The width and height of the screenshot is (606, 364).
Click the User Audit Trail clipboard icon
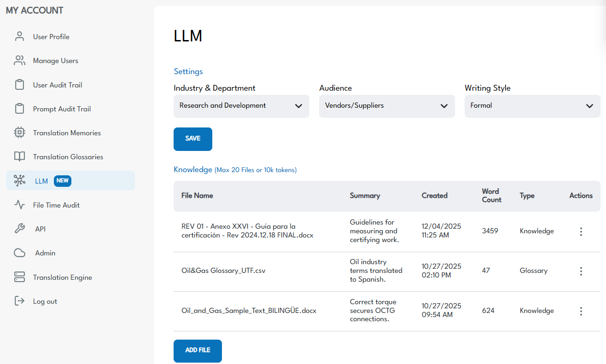pos(19,85)
